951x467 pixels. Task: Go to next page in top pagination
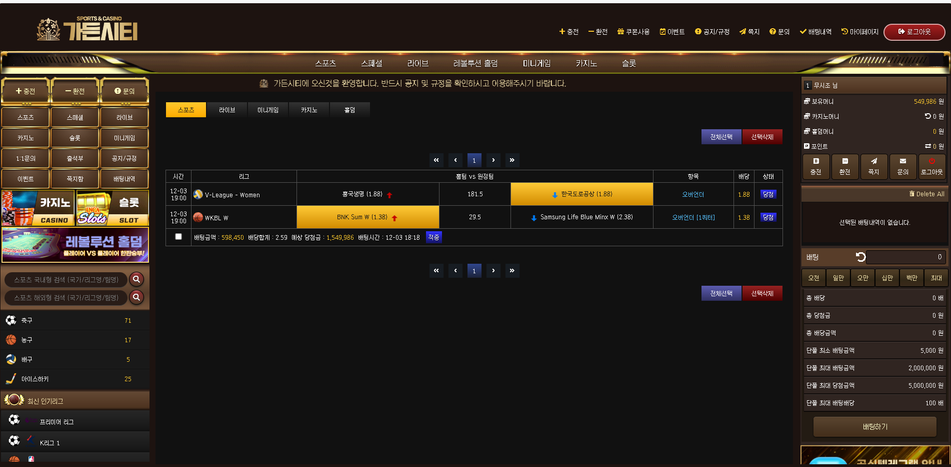(493, 160)
